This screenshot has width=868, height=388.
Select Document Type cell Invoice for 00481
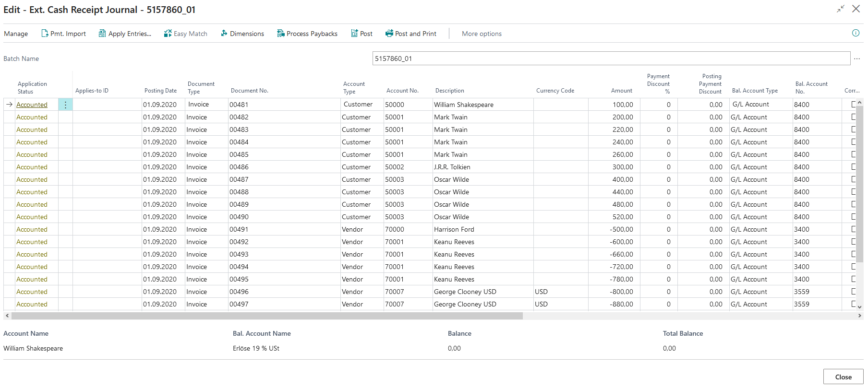(206, 105)
